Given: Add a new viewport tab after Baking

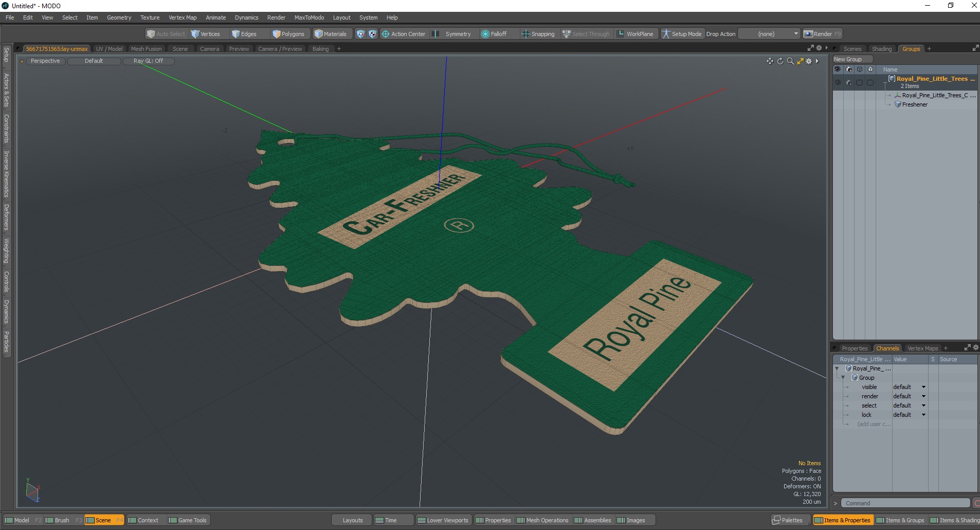Looking at the screenshot, I should pyautogui.click(x=339, y=49).
